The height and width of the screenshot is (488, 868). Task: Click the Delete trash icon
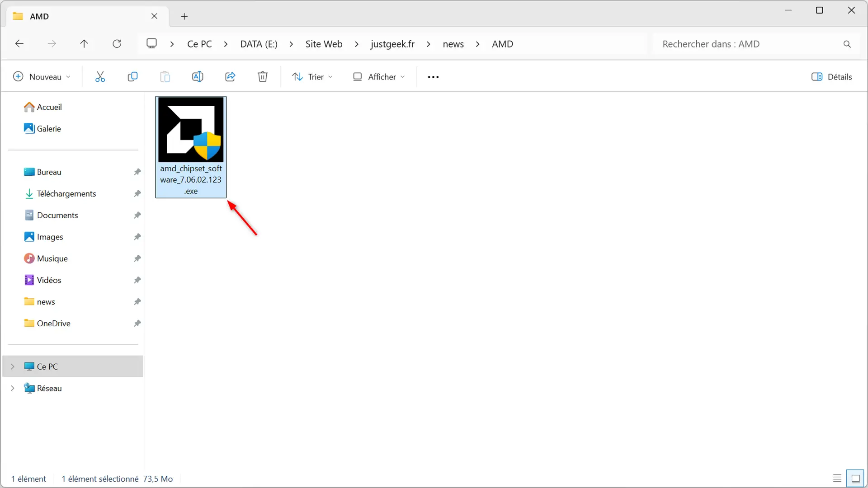click(263, 77)
